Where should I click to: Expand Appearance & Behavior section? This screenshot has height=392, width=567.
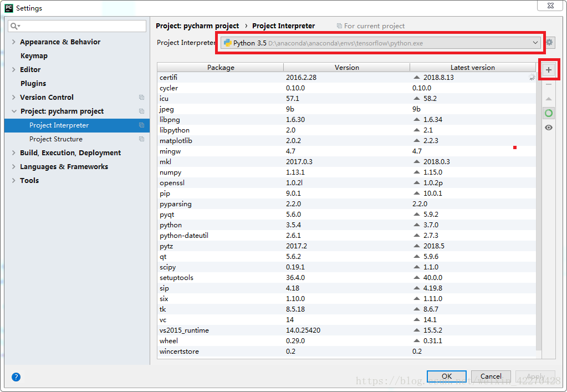pos(14,42)
